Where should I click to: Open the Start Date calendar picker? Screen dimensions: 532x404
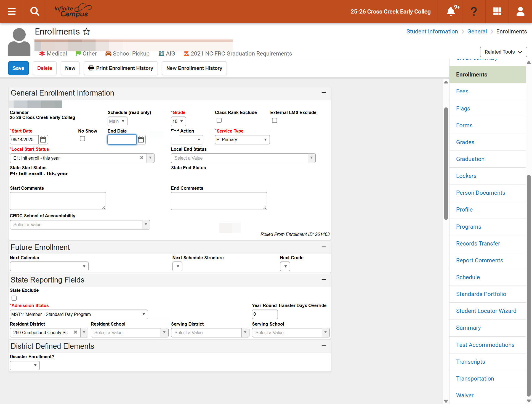pos(43,140)
